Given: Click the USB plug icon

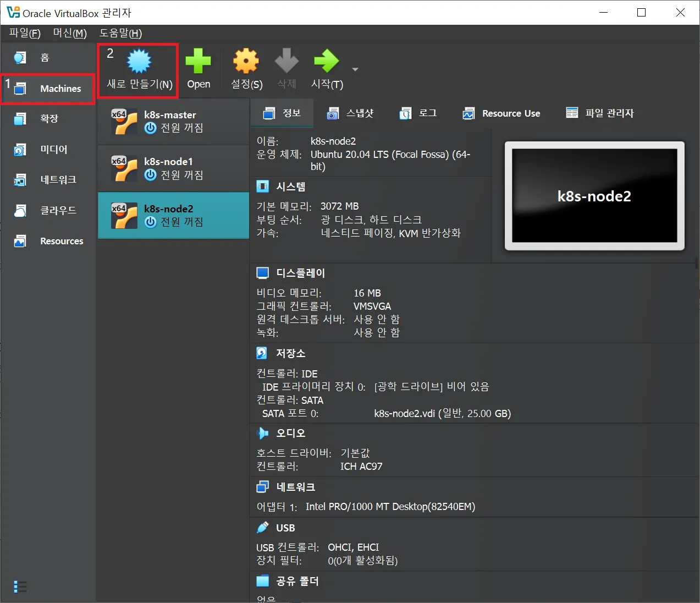Looking at the screenshot, I should pyautogui.click(x=263, y=528).
